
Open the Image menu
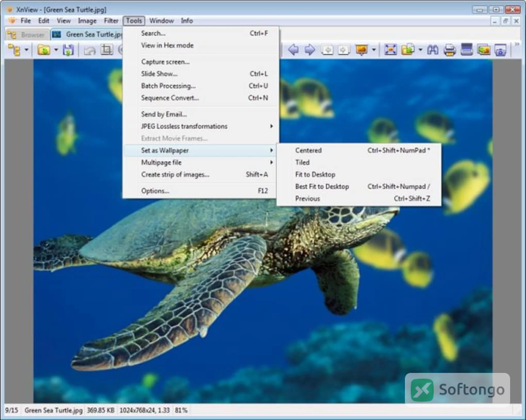coord(87,21)
